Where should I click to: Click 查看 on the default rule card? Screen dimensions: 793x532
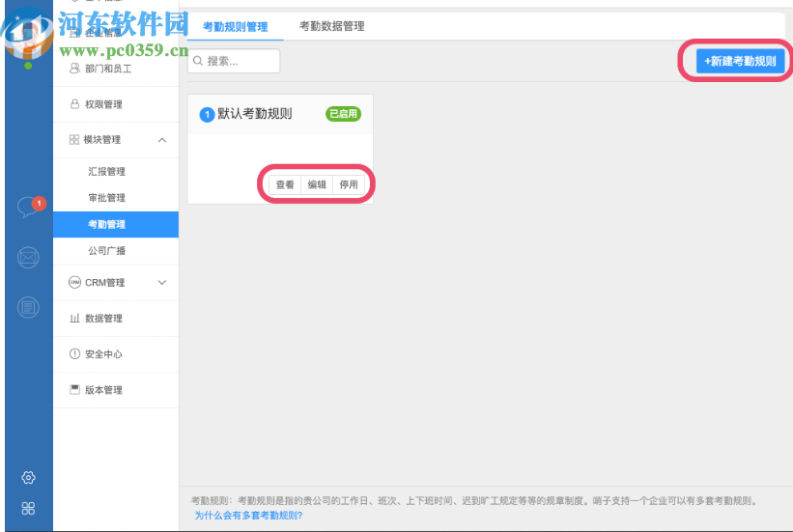tap(285, 184)
